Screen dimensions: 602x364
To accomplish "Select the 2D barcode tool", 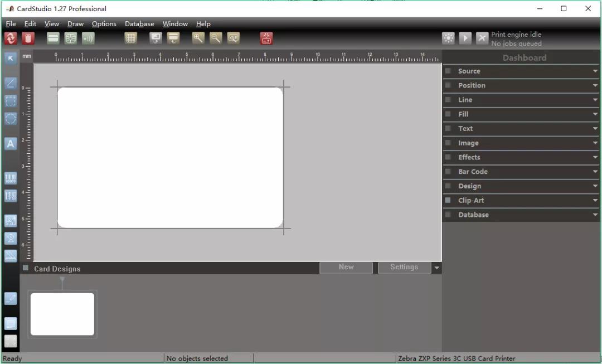I will pos(11,196).
